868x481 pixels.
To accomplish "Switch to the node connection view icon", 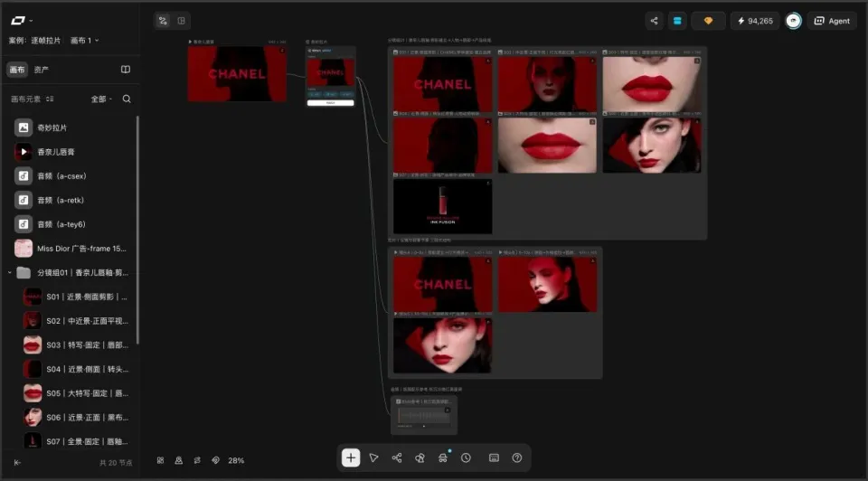I will (x=163, y=21).
